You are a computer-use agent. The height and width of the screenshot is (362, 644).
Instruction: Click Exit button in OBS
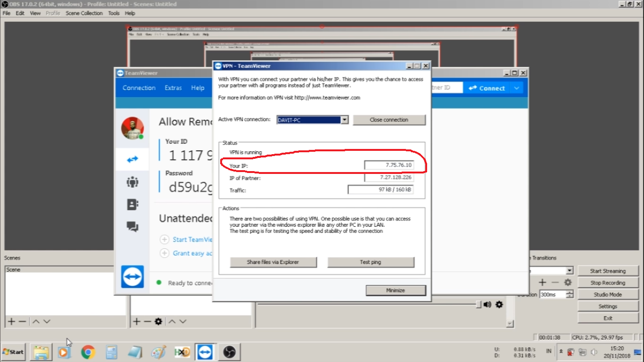tap(608, 318)
